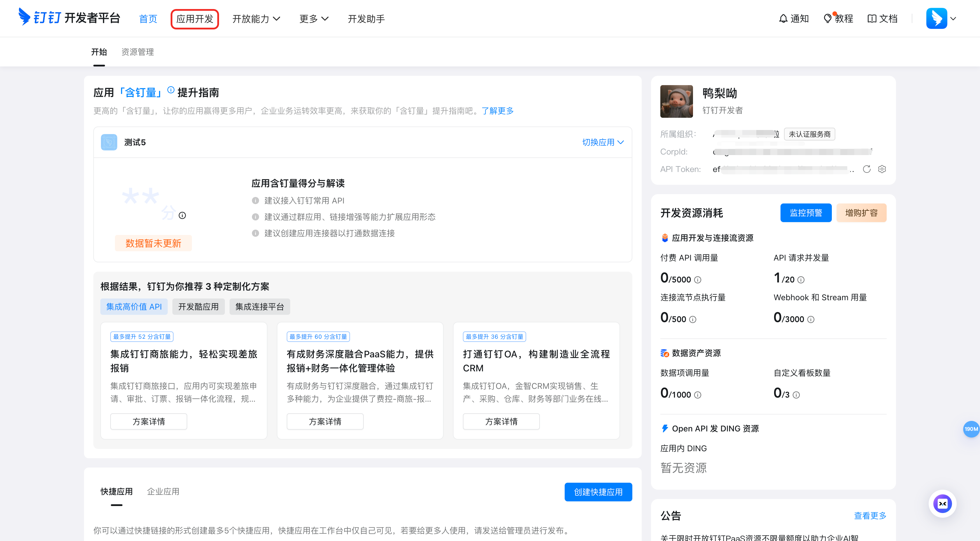Click info icon beside 0/3 自定义看板数量
This screenshot has width=980, height=541.
(x=796, y=395)
